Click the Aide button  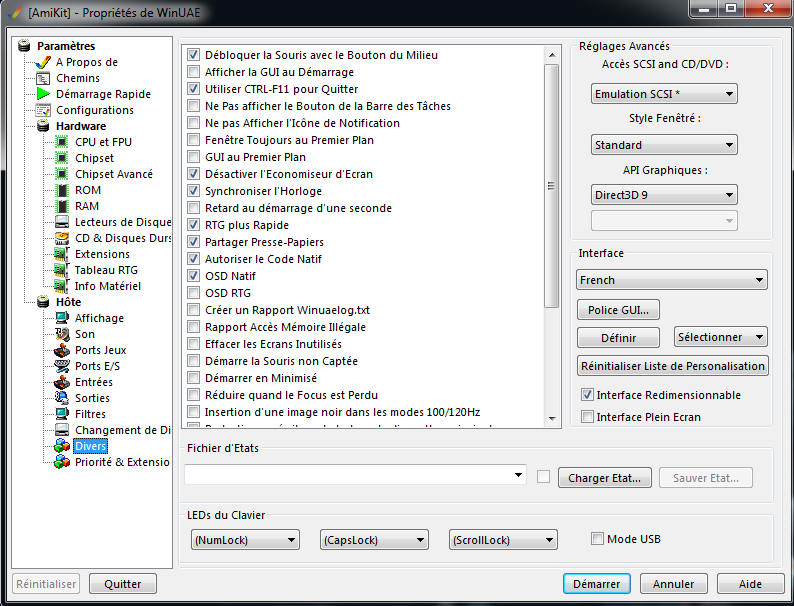point(750,584)
